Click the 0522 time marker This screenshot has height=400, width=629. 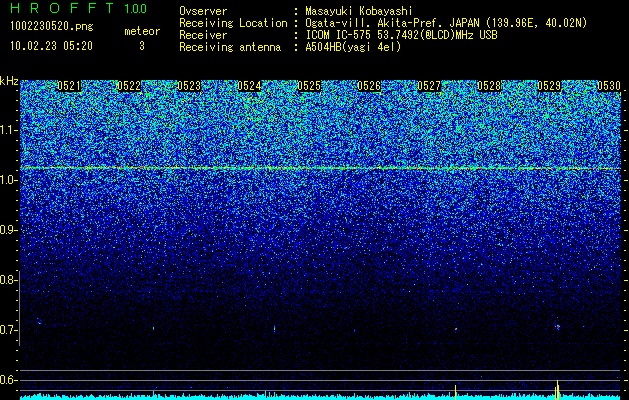pyautogui.click(x=129, y=86)
